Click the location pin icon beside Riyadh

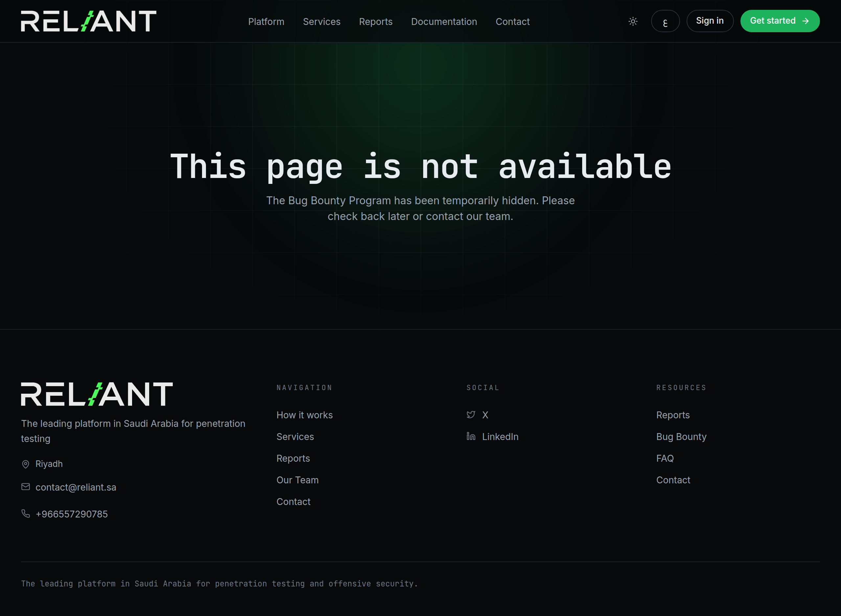(x=25, y=464)
